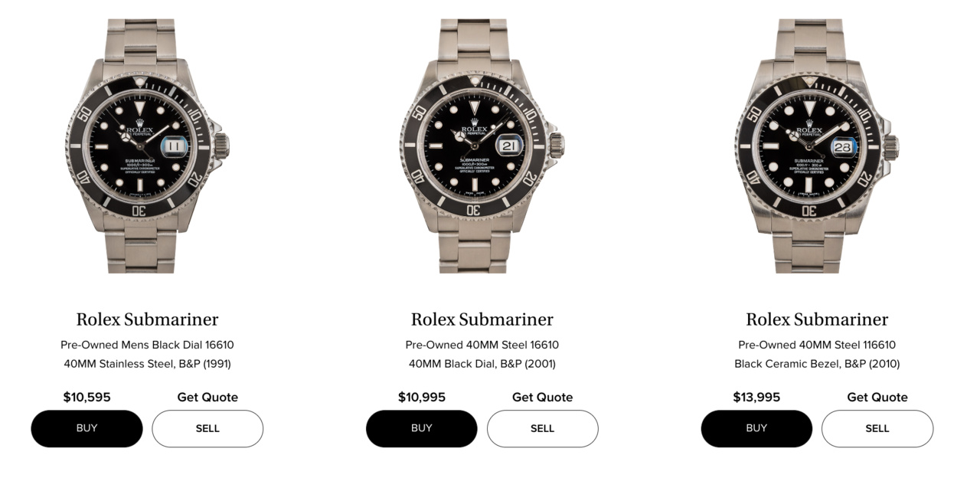Click the $10,995 price
Image resolution: width=980 pixels, height=478 pixels.
[x=422, y=397]
